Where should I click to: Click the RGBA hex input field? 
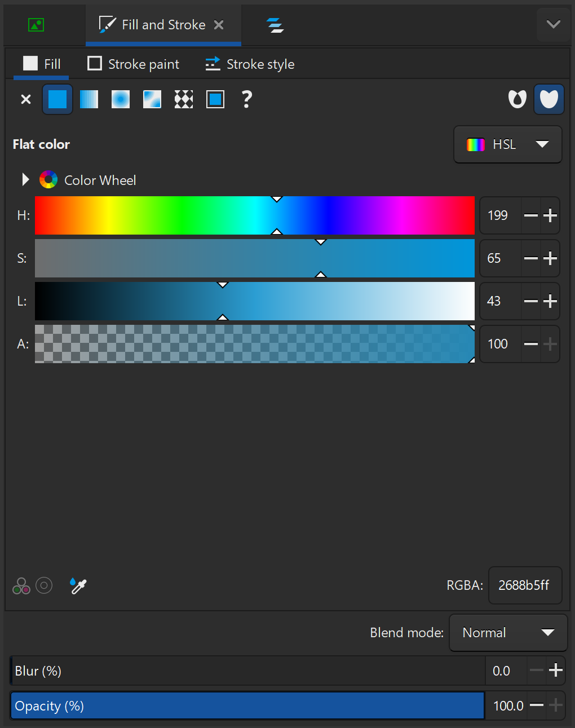[x=524, y=585]
